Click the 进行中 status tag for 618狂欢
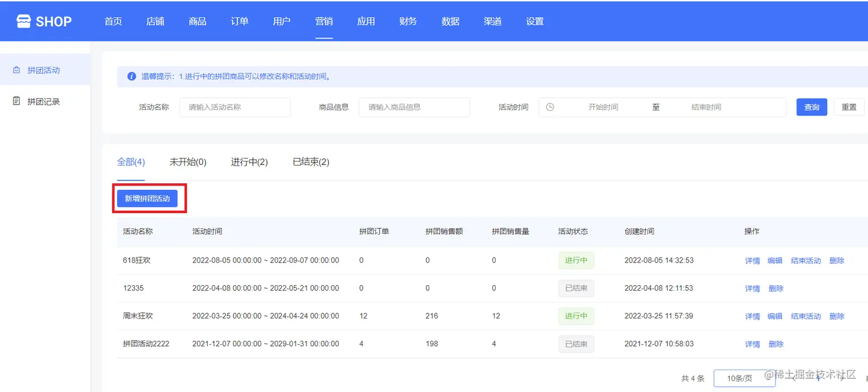The width and height of the screenshot is (868, 392). [576, 260]
